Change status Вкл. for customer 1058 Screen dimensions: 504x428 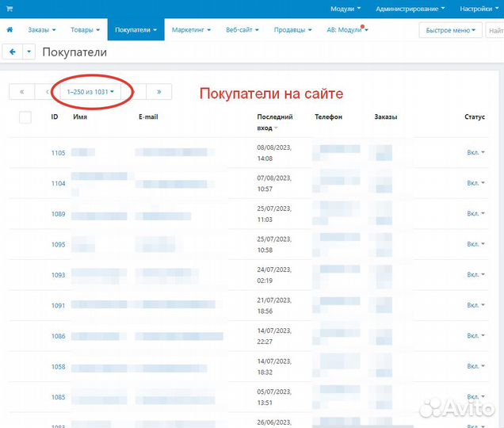pos(475,366)
